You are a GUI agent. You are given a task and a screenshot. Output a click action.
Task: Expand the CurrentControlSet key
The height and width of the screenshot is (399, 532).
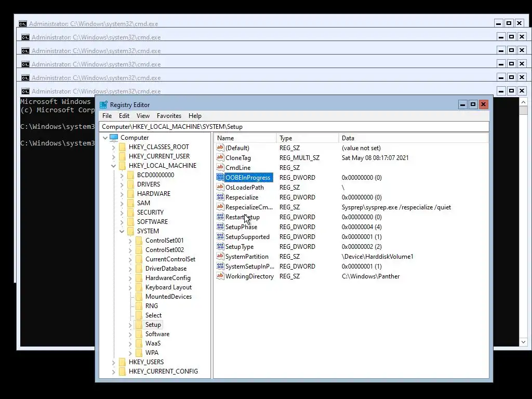click(130, 260)
